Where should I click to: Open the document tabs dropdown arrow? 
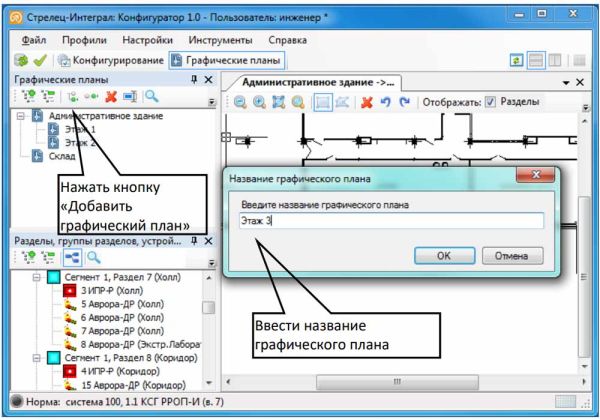click(565, 81)
